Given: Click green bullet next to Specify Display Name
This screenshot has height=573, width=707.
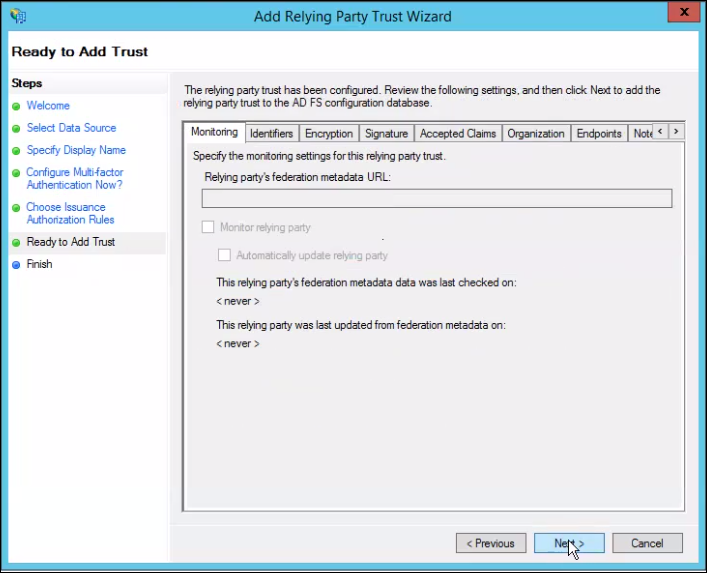Looking at the screenshot, I should (x=16, y=151).
